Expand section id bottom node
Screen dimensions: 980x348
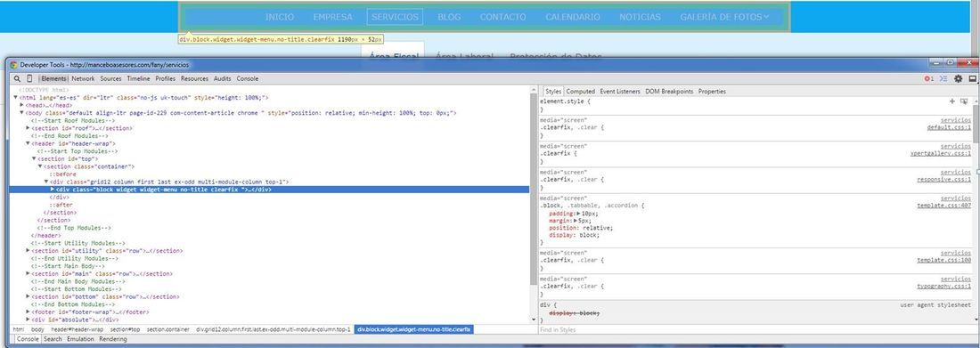click(x=29, y=296)
